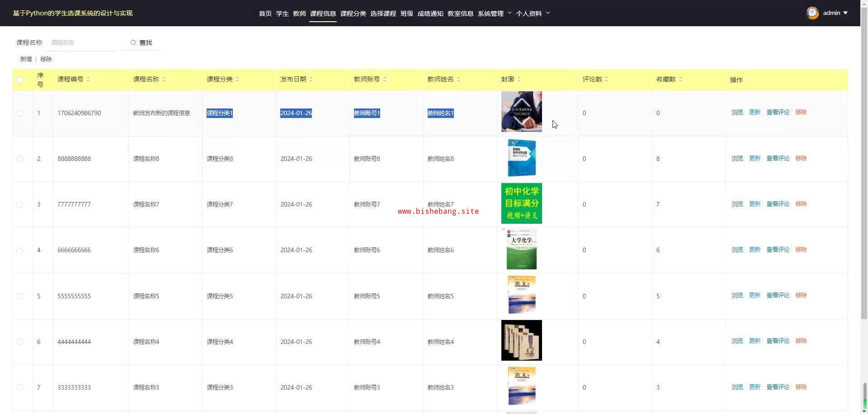
Task: Click the admin avatar icon
Action: tap(812, 13)
